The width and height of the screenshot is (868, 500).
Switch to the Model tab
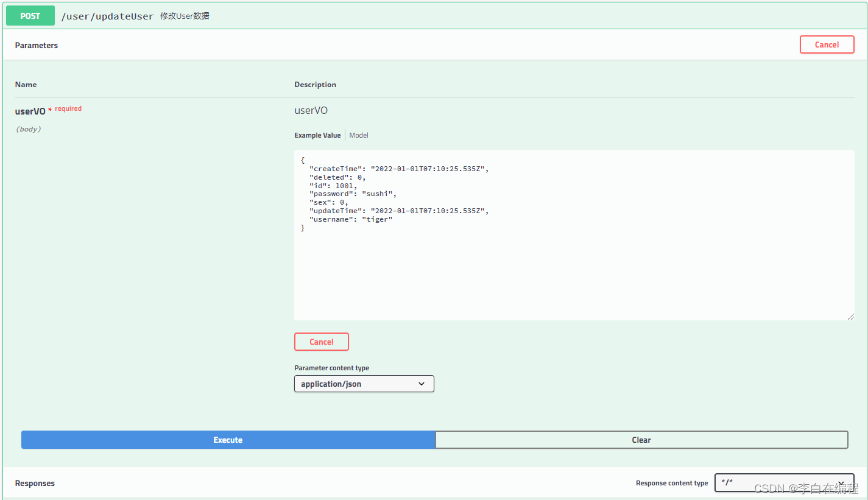pos(359,135)
